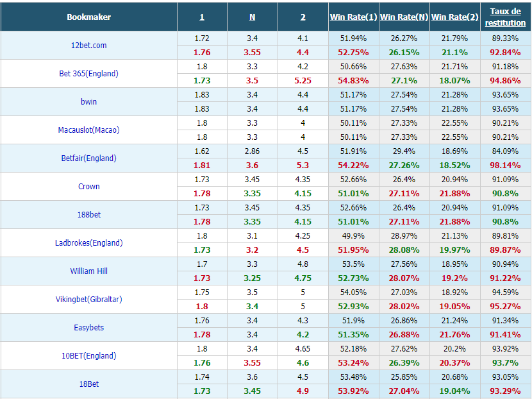This screenshot has height=399, width=532.
Task: Open the Ladbrokes(England) bookmaker link
Action: coord(88,242)
